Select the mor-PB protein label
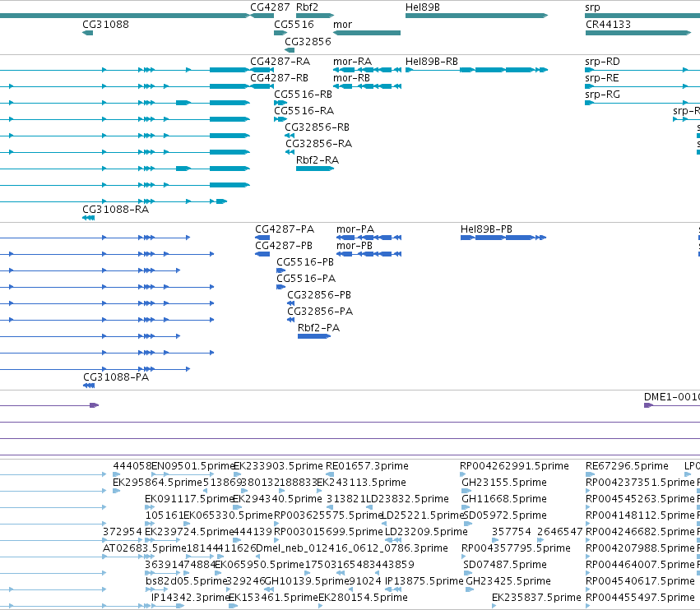This screenshot has height=610, width=700. click(x=354, y=246)
